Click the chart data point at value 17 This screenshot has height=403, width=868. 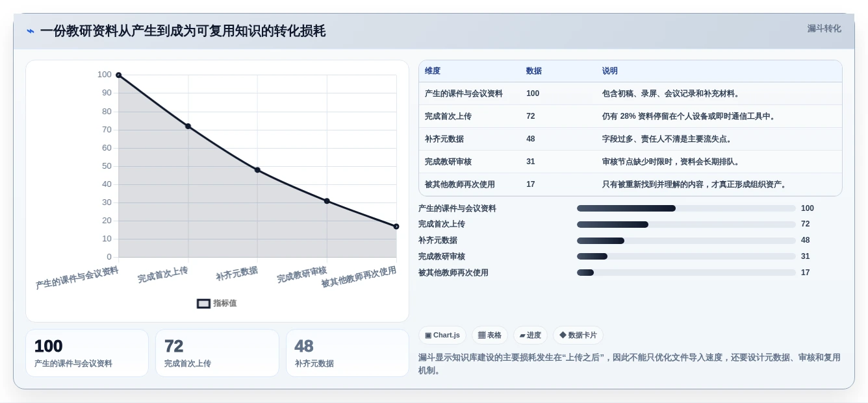(x=396, y=226)
